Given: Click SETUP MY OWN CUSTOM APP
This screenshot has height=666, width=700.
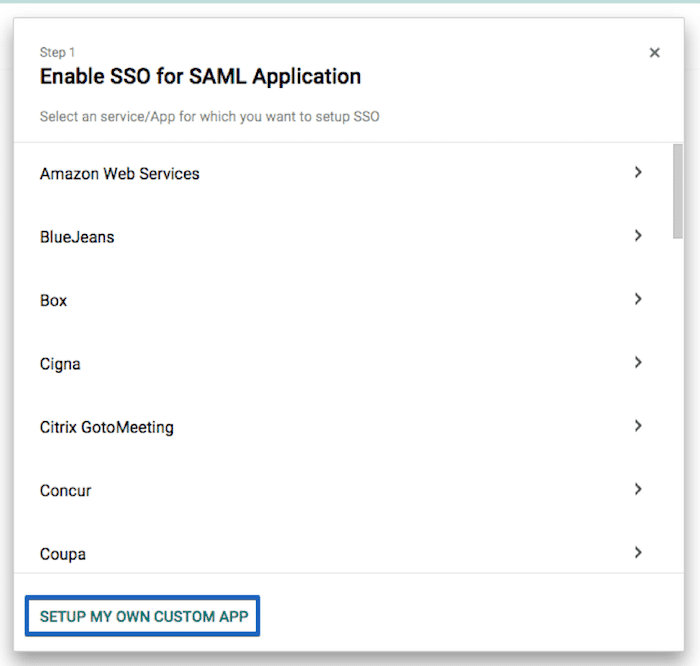Looking at the screenshot, I should click(x=143, y=616).
